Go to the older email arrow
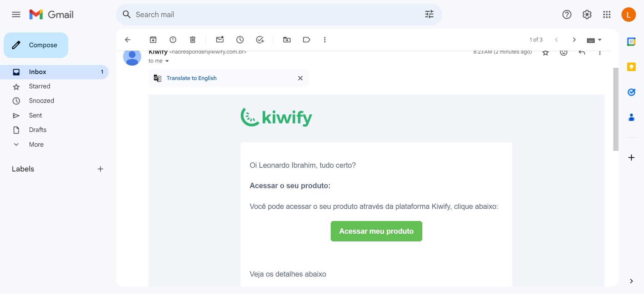644x294 pixels. pos(574,40)
